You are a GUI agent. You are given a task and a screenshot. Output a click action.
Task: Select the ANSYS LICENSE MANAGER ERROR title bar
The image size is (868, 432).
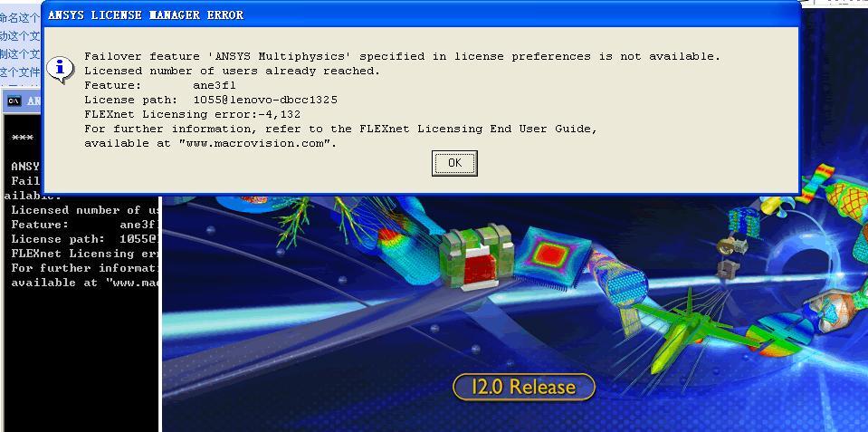pyautogui.click(x=421, y=15)
